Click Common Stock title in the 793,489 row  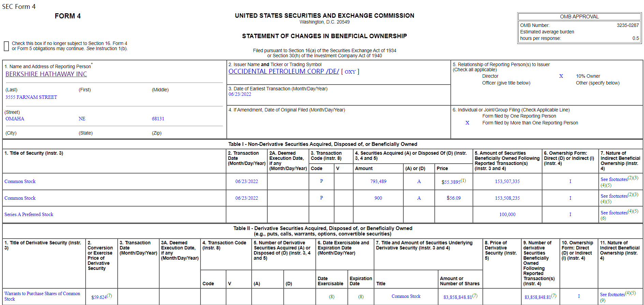click(x=20, y=181)
